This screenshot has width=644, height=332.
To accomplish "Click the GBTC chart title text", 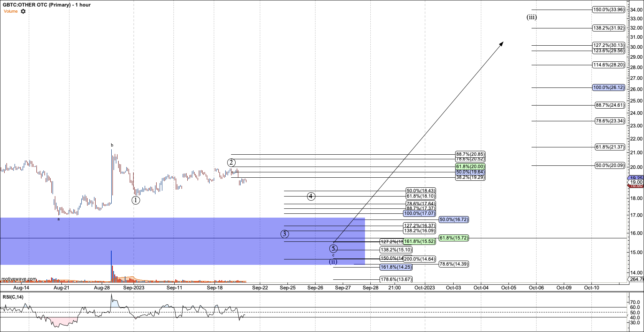I will click(47, 5).
